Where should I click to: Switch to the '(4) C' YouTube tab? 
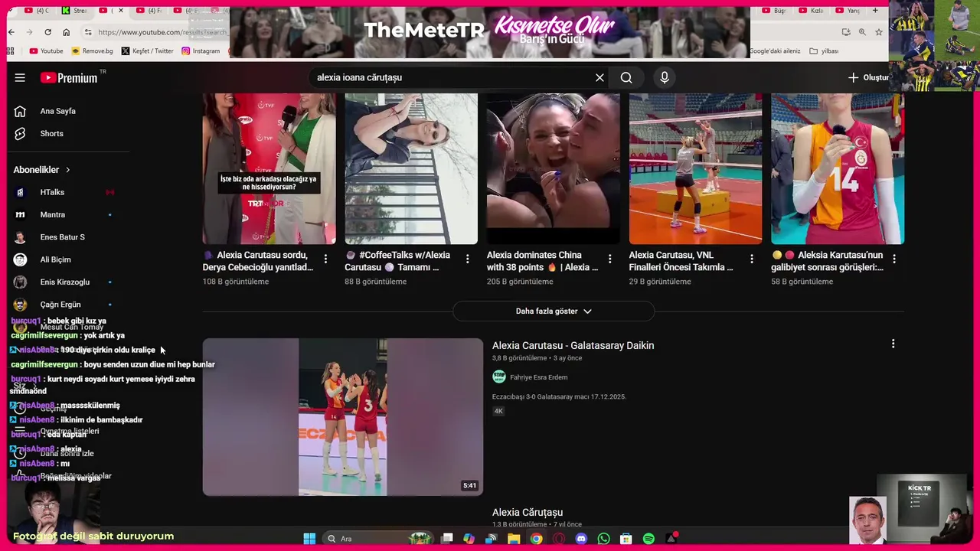[x=36, y=11]
